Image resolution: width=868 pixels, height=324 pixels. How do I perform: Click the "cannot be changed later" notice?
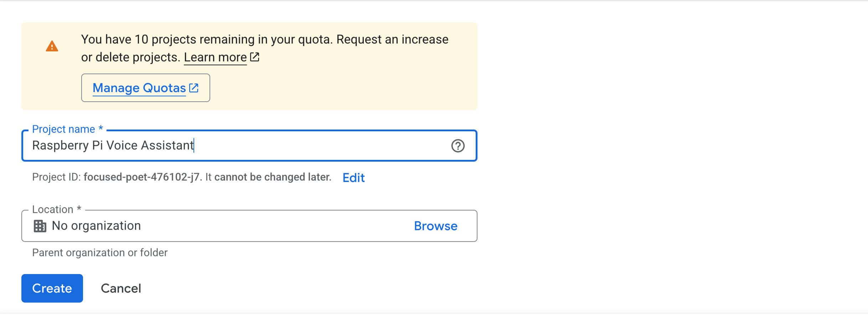tap(273, 177)
